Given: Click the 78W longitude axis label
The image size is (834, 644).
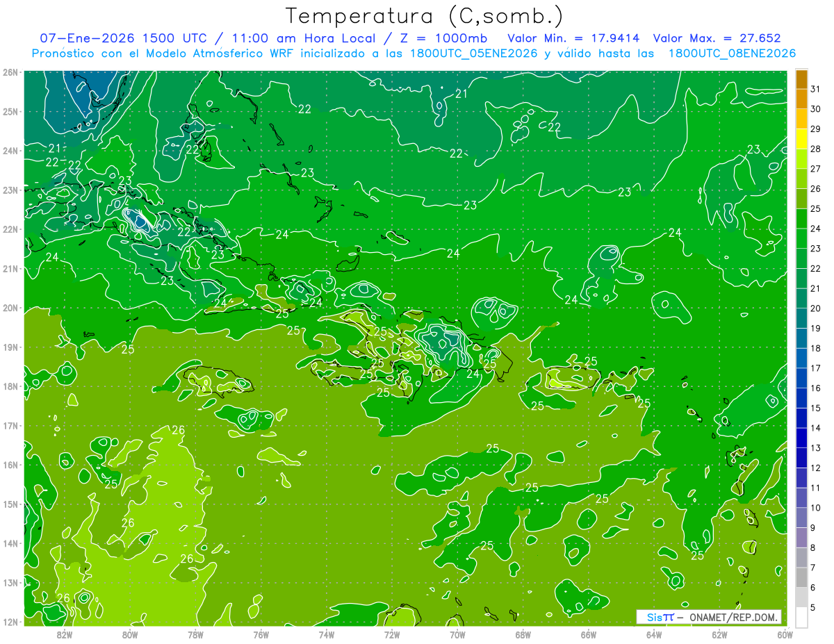Looking at the screenshot, I should point(195,635).
